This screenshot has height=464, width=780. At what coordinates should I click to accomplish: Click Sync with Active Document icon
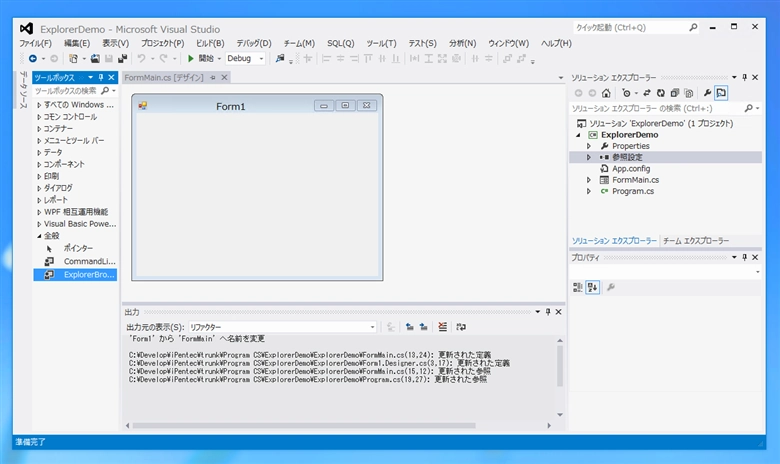(647, 93)
